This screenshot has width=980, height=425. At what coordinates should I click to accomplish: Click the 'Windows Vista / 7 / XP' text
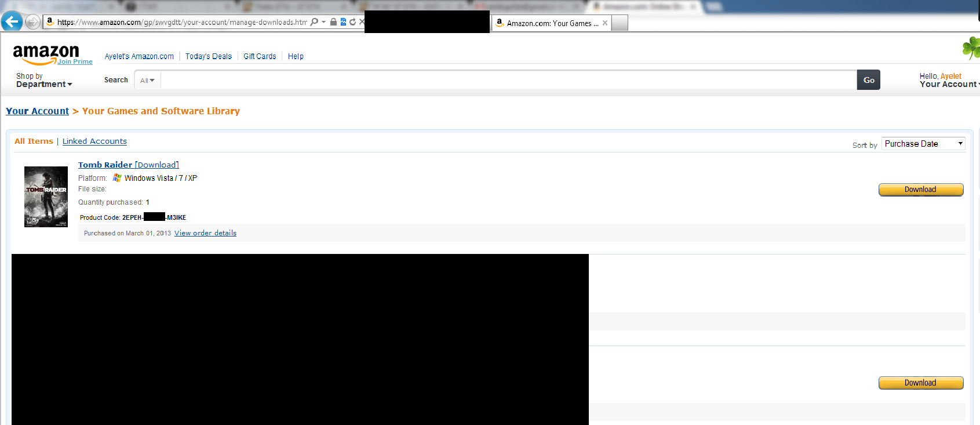pyautogui.click(x=161, y=178)
